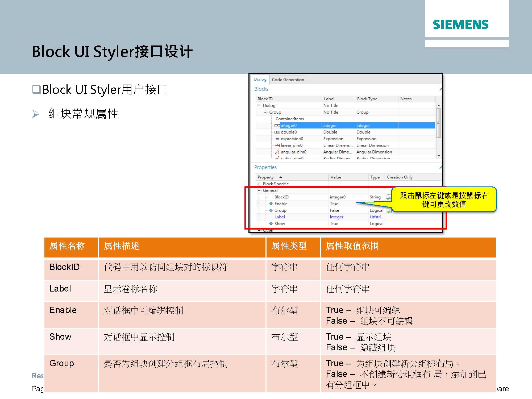Screen dimensions: 532x399
Task: Click the Blocks list scroll-down arrow
Action: [x=439, y=156]
